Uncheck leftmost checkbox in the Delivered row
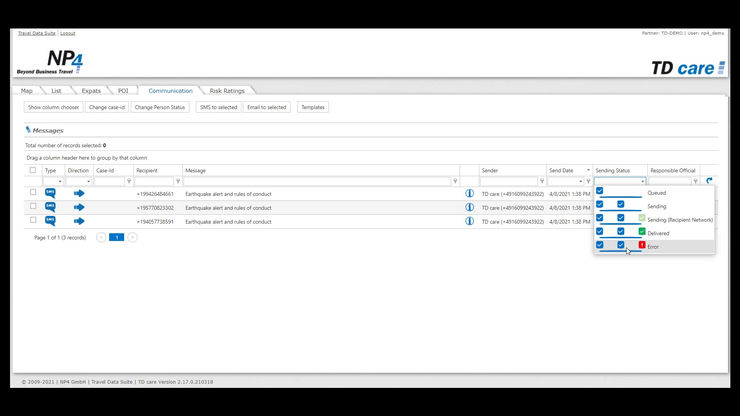Screen dimensions: 740x416 (x=599, y=231)
